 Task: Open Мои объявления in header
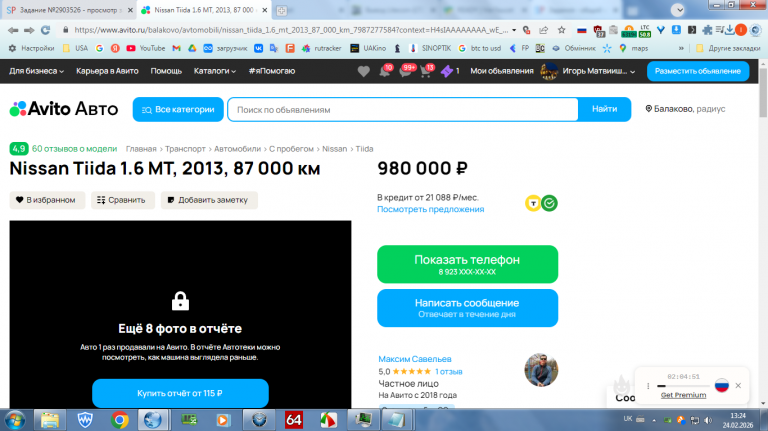(x=502, y=71)
